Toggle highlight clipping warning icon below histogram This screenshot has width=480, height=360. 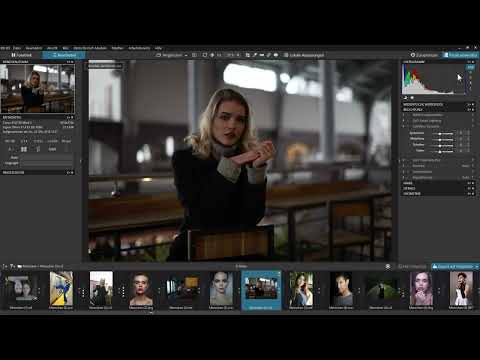(412, 98)
